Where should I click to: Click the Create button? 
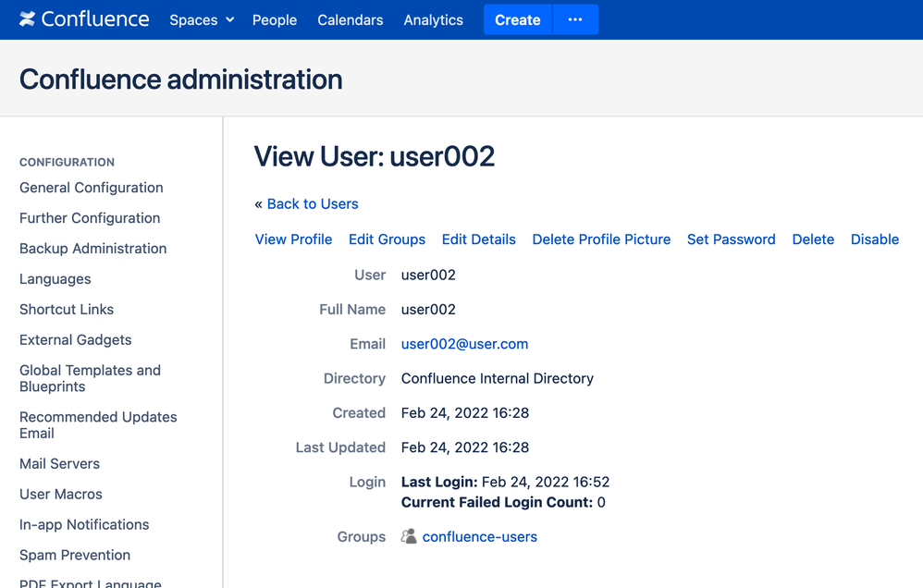[x=517, y=19]
